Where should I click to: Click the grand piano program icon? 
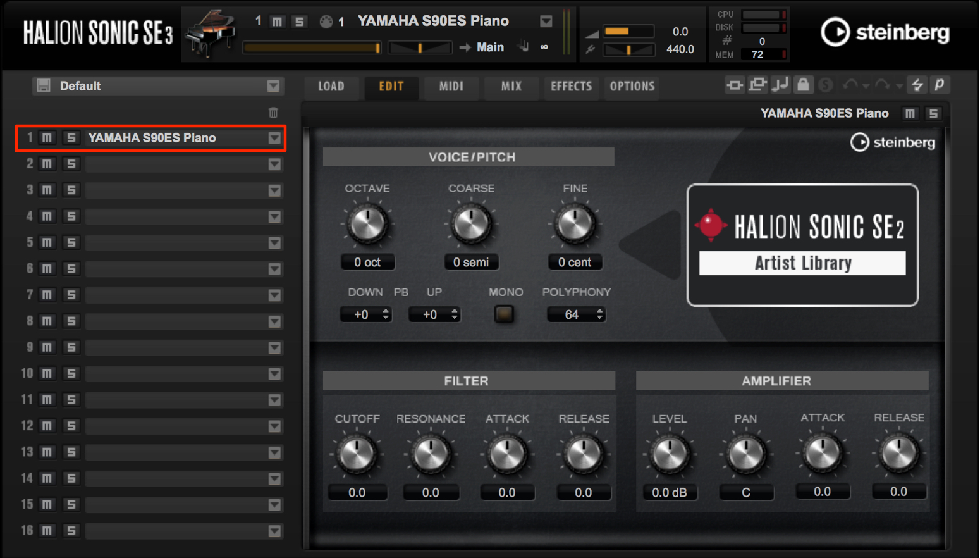point(210,34)
